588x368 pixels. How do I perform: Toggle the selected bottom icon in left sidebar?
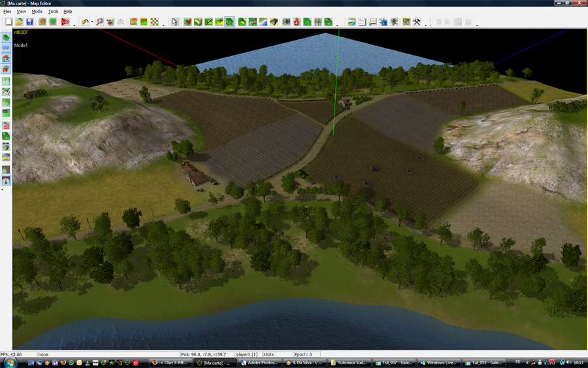pyautogui.click(x=6, y=180)
